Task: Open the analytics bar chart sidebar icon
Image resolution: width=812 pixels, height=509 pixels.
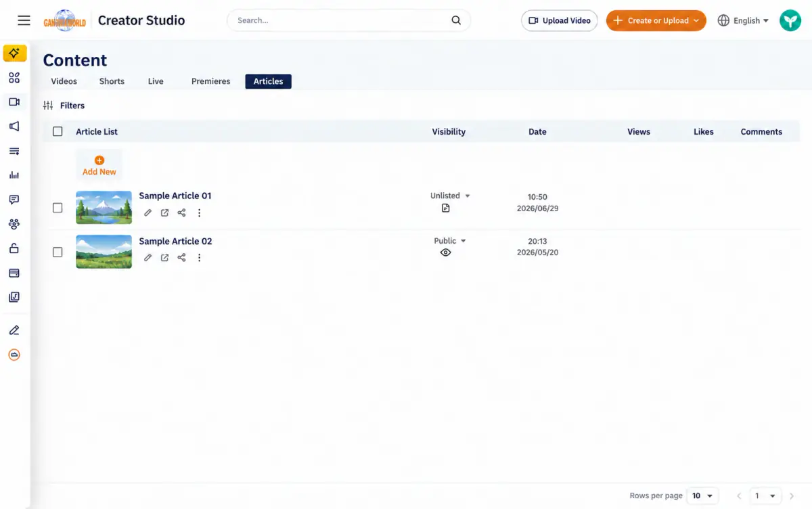Action: (x=14, y=175)
